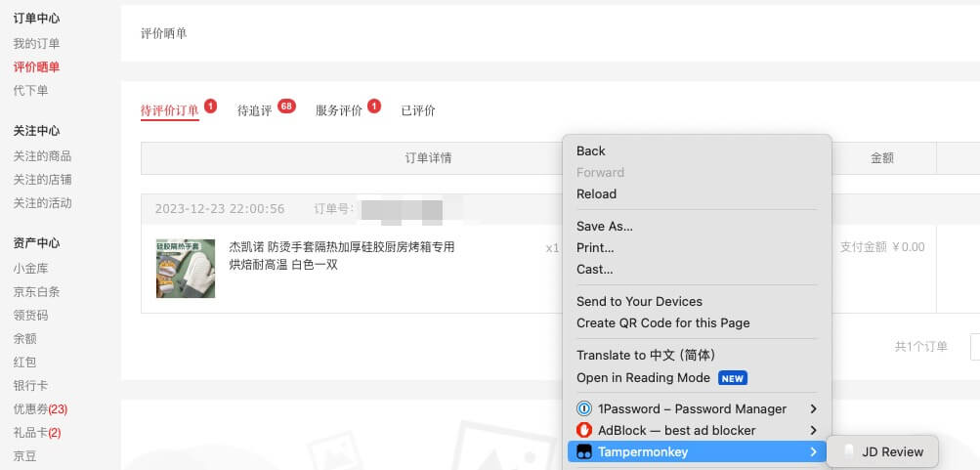Click the 支付金额 ¥0.00 text
980x470 pixels.
click(882, 247)
